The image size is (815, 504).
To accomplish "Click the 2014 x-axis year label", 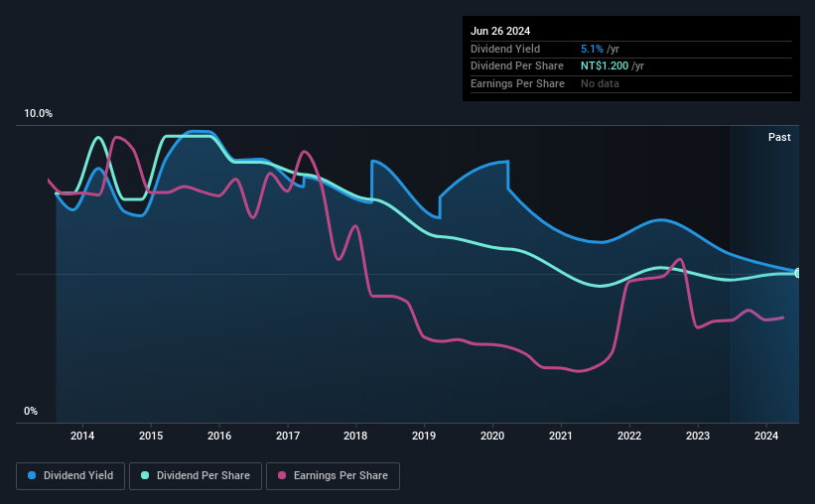I will (x=82, y=436).
